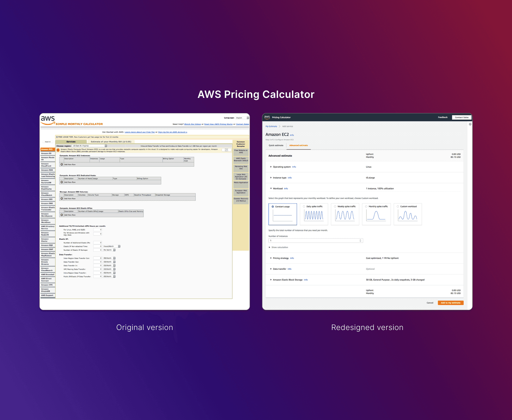Select Amazon SQS in the service sidebar
512x420 pixels.
[x=48, y=245]
